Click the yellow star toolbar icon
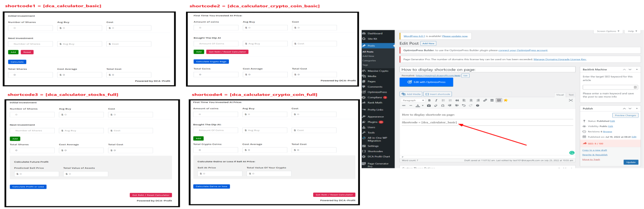Viewport: 644px width, 209px height. [506, 100]
